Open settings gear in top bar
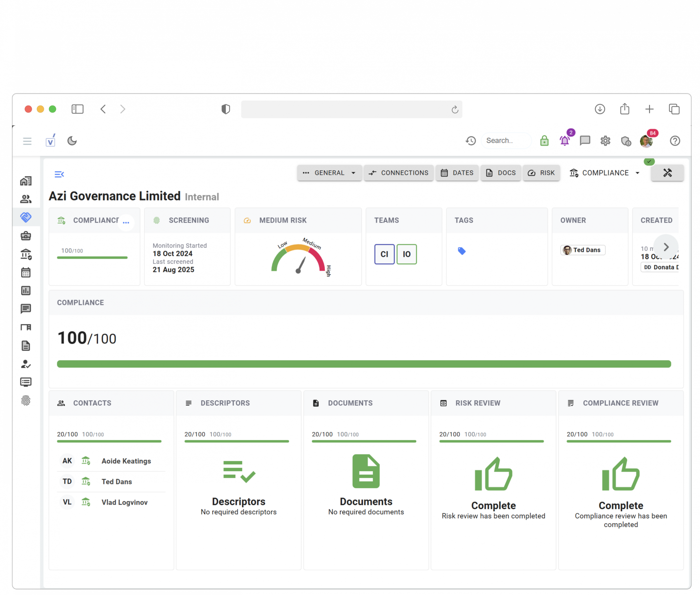This screenshot has height=595, width=700. pyautogui.click(x=605, y=141)
